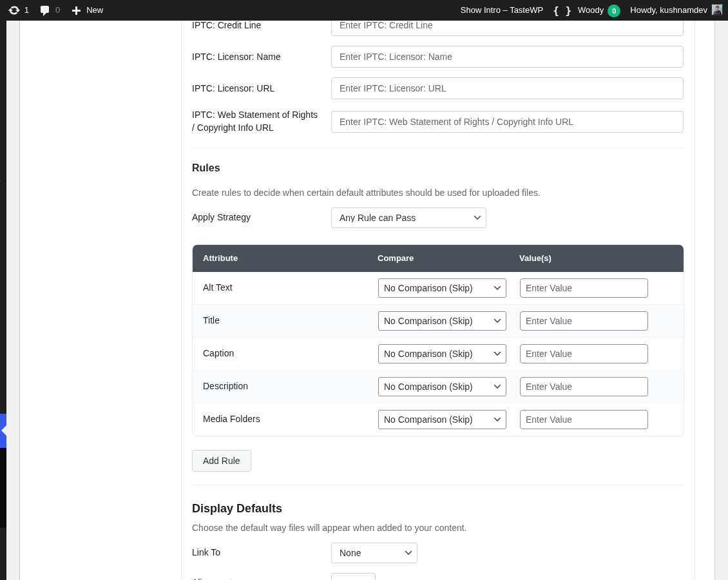Open the Media Folders comparison dropdown
The image size is (728, 580).
tap(442, 420)
